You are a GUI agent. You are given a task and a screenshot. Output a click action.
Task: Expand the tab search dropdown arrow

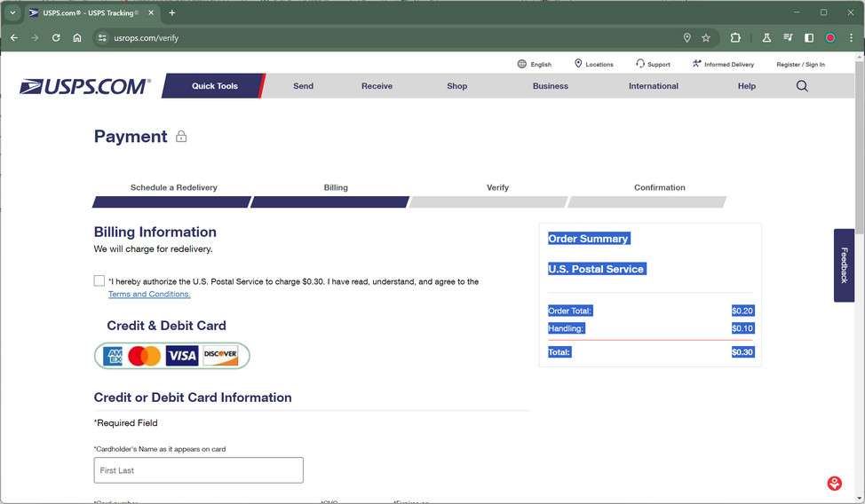coord(12,12)
